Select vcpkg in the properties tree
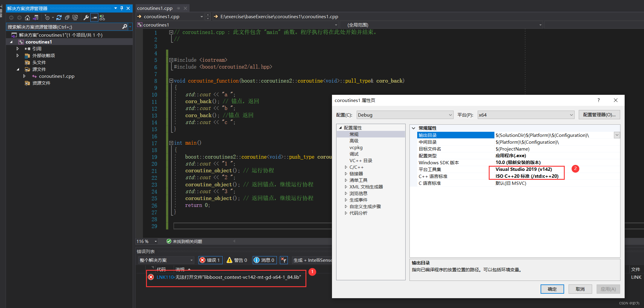 coord(356,147)
